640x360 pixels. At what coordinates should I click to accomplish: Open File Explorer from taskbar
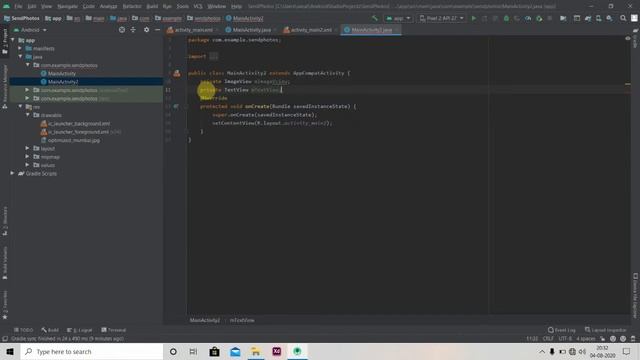256,351
